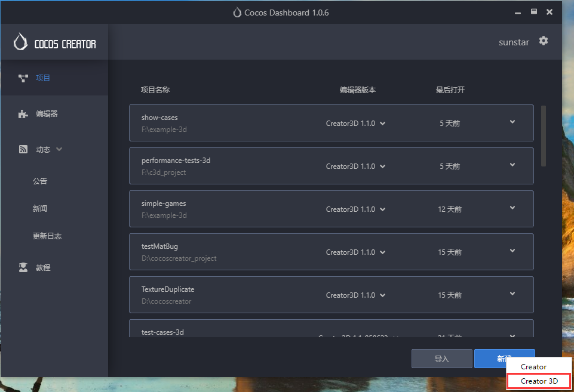Go to 新闻 news page
Viewport: 574px width, 392px height.
pyautogui.click(x=40, y=208)
